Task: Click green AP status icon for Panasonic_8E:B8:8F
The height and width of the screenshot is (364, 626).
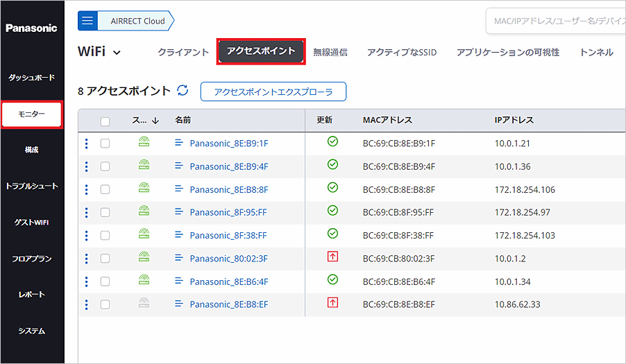Action: tap(144, 187)
